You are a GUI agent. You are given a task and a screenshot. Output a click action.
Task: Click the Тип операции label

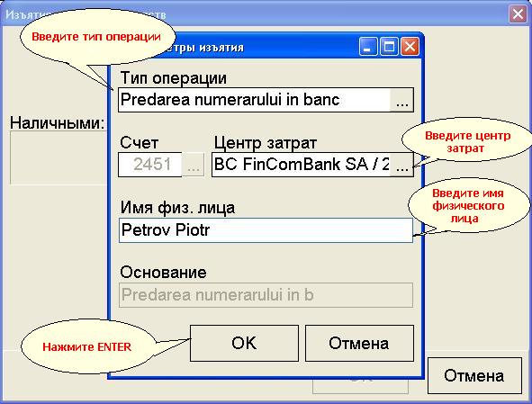tap(174, 78)
